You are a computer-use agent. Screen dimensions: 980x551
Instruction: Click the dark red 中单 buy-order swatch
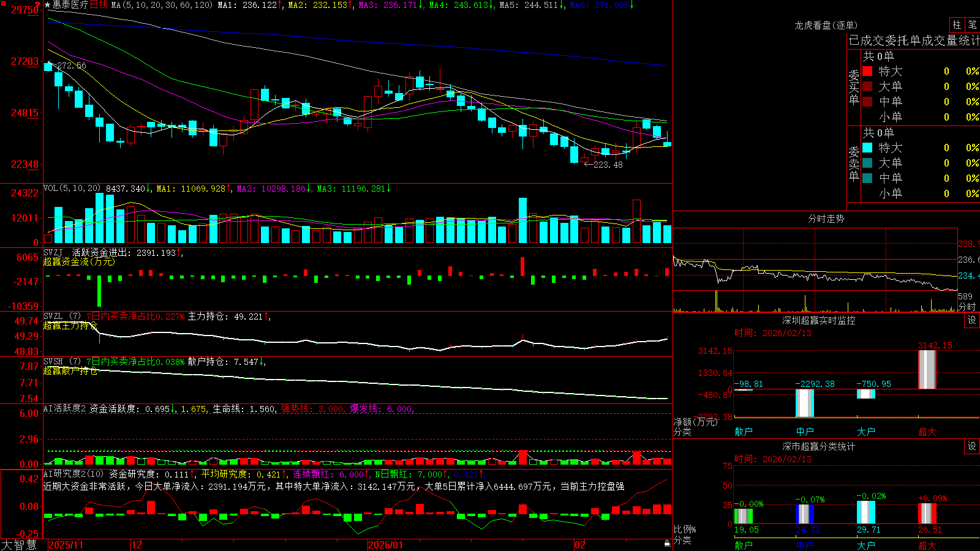tap(867, 102)
